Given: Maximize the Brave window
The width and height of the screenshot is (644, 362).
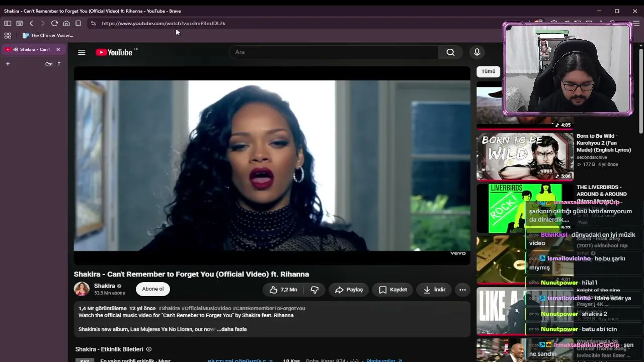Looking at the screenshot, I should tap(617, 11).
